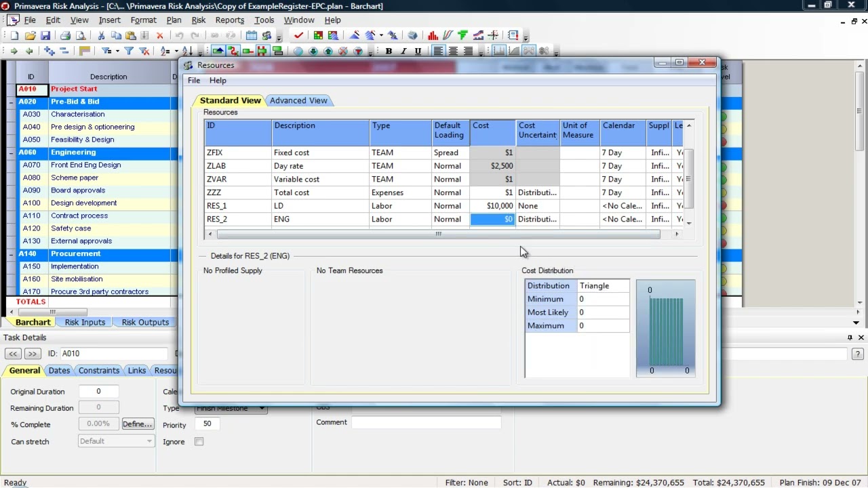The image size is (868, 488).
Task: Go to next task with >> button
Action: point(32,354)
